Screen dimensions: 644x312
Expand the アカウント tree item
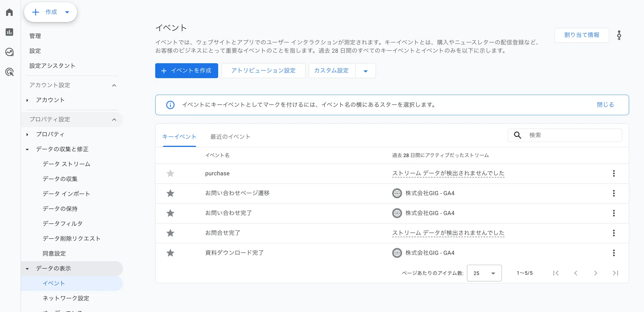27,100
